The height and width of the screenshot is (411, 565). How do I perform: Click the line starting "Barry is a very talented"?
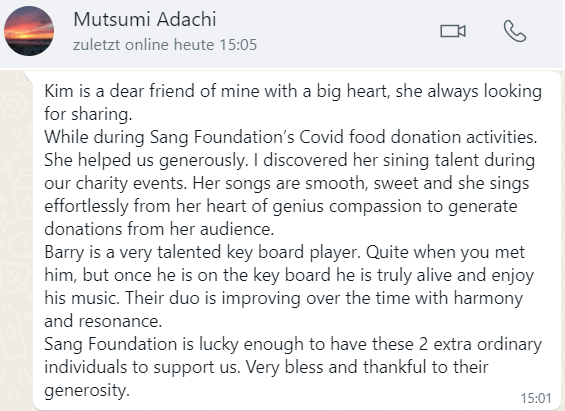(x=284, y=253)
